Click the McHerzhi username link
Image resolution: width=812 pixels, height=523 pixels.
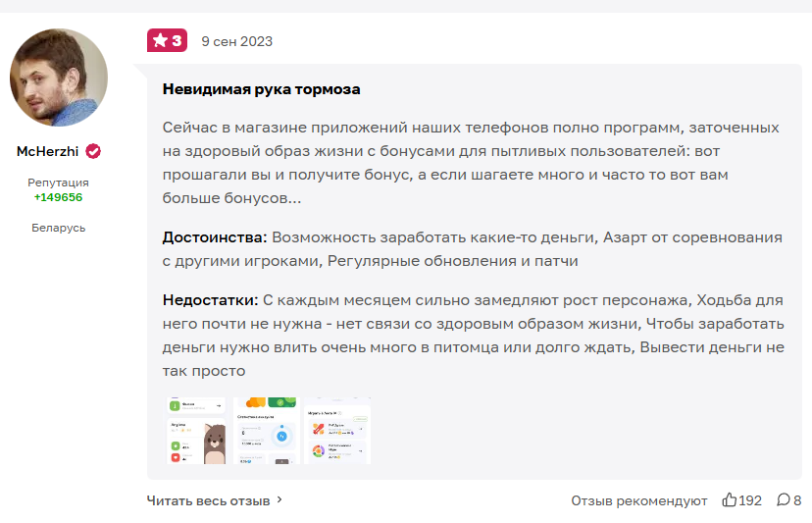click(48, 151)
